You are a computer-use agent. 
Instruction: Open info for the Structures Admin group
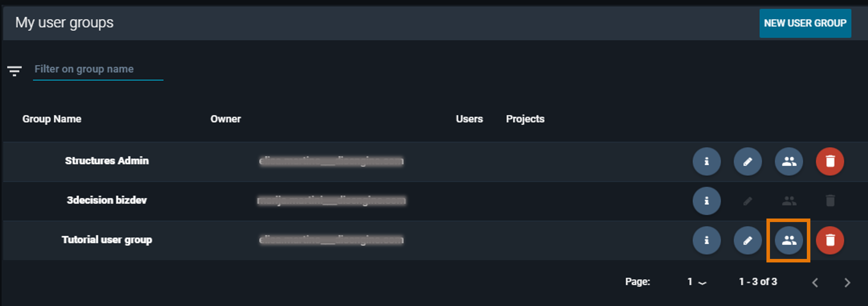coord(707,162)
